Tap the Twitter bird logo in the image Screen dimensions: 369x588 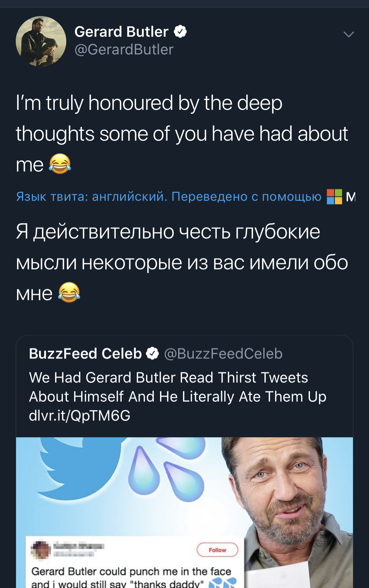79,466
